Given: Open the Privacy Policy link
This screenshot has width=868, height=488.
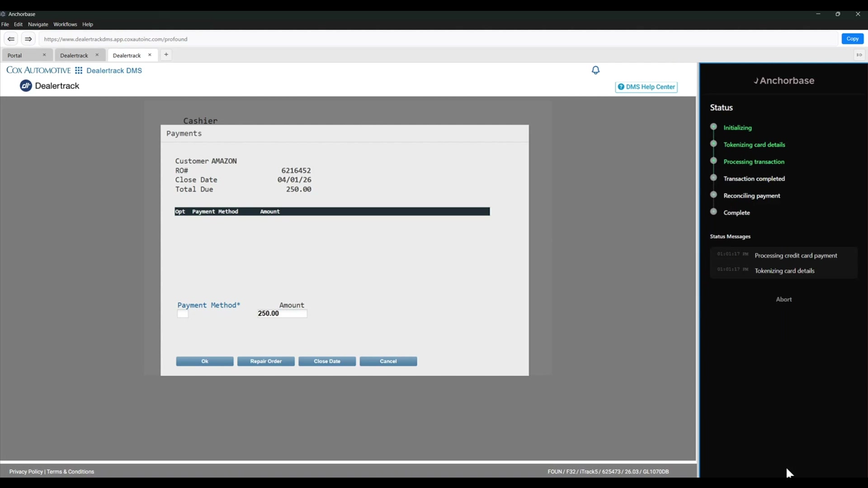Looking at the screenshot, I should [x=26, y=472].
